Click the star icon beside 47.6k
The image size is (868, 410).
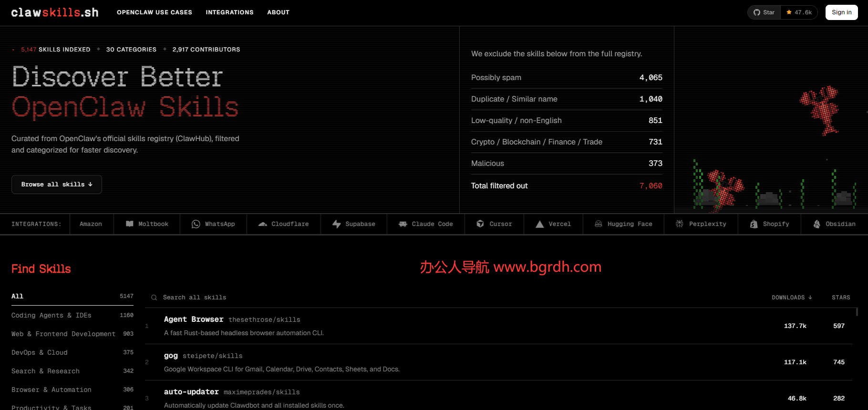coord(789,12)
